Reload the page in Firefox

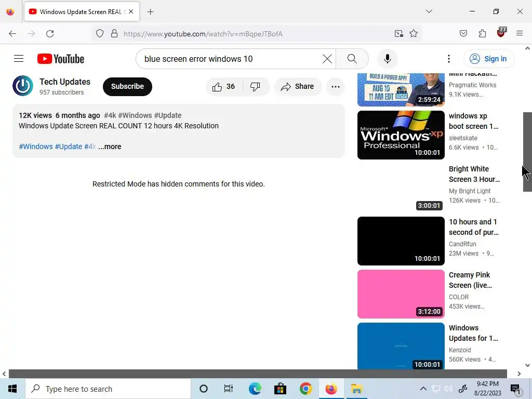click(x=50, y=34)
